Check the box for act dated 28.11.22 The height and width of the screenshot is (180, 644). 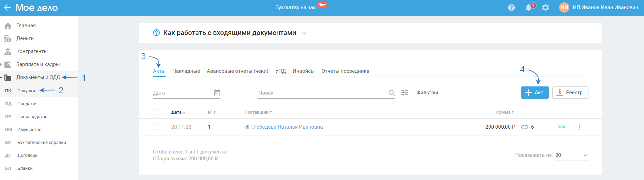pyautogui.click(x=156, y=127)
